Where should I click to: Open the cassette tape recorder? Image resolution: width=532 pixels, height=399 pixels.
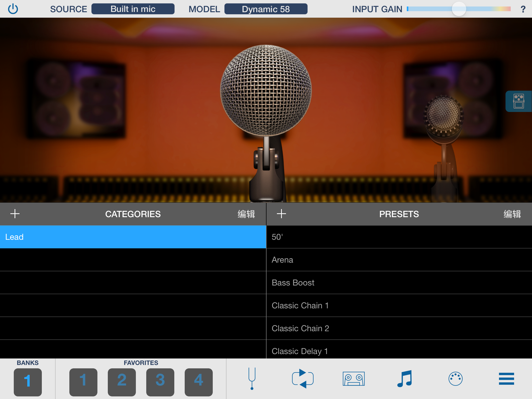(x=354, y=379)
